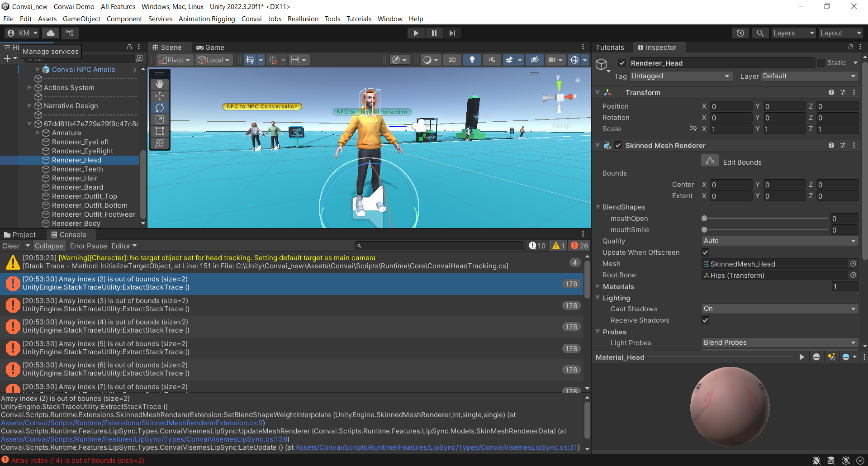Toggle scene lighting bulb icon
The image size is (868, 466).
(x=472, y=60)
